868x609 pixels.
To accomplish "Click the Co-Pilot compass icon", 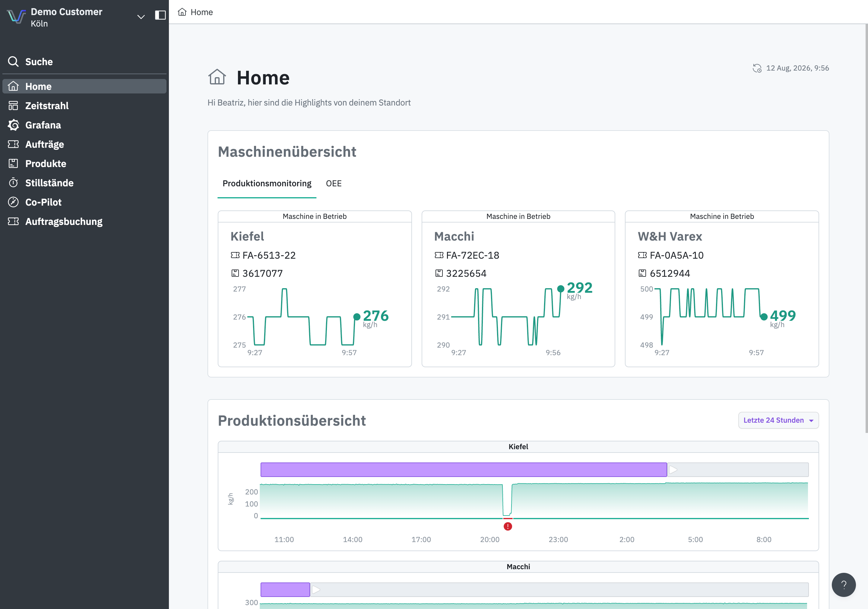I will coord(13,202).
